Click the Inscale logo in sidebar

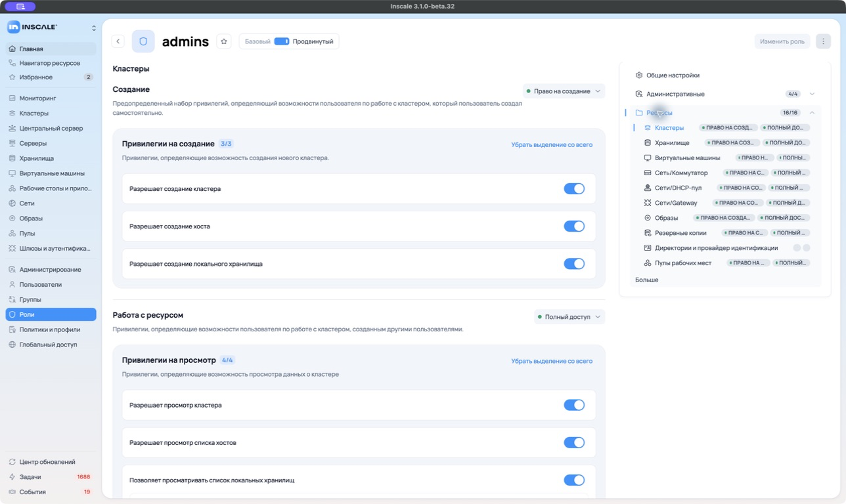32,27
